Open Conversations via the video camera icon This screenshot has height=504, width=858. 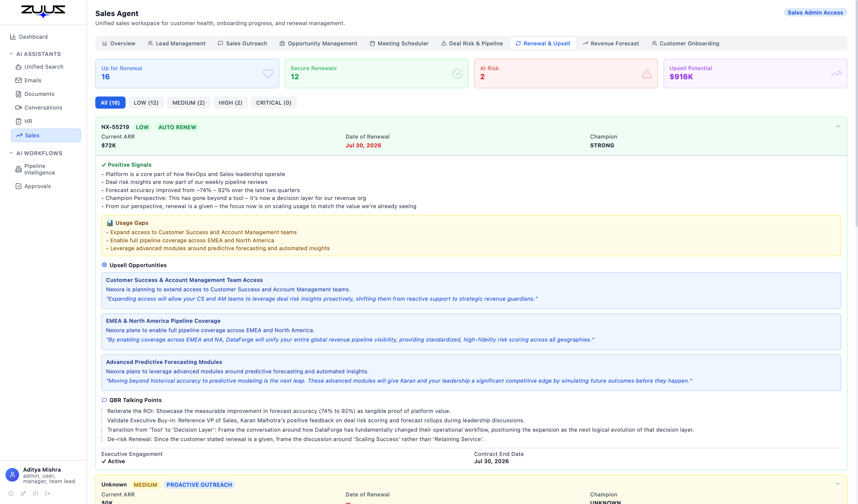(18, 108)
